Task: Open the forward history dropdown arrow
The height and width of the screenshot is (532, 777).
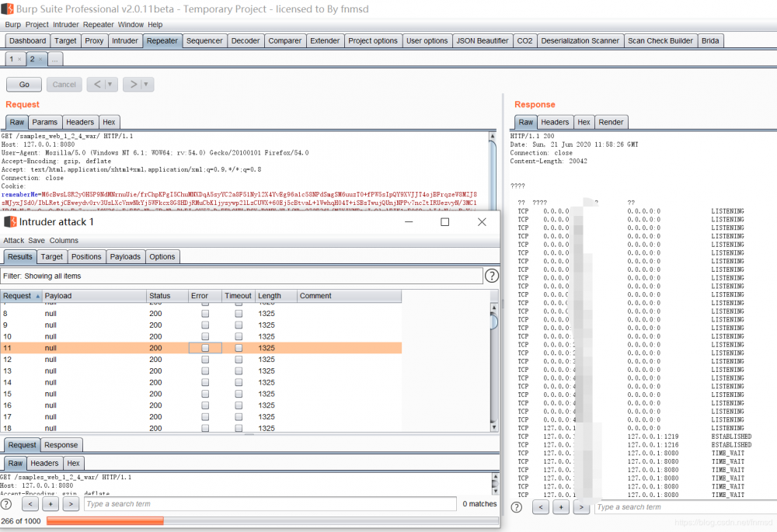Action: pos(145,84)
